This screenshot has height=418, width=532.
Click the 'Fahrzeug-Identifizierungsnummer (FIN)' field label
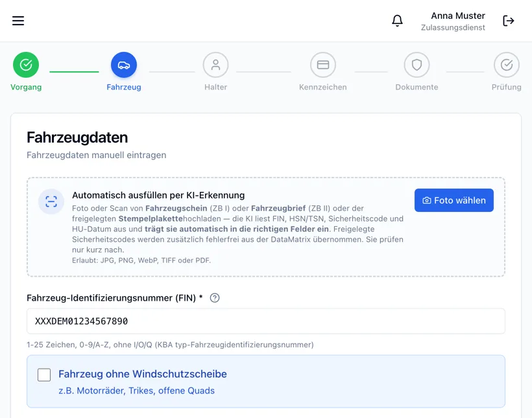115,298
